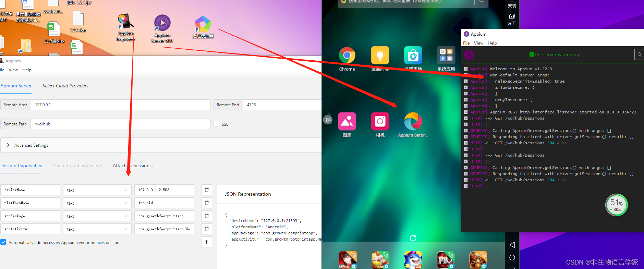Open View menu in Appium server window
The image size is (644, 269).
click(478, 43)
